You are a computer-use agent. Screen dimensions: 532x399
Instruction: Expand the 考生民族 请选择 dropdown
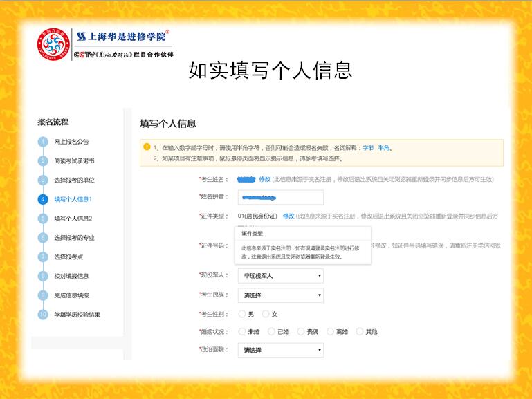281,295
